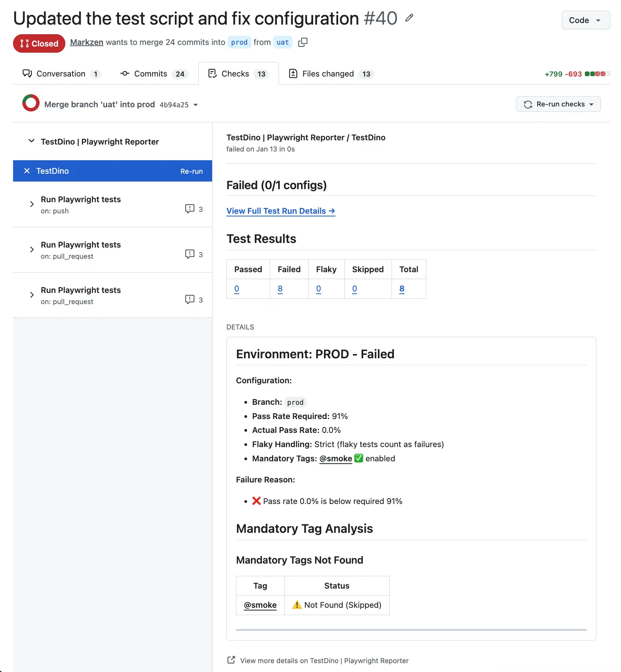The width and height of the screenshot is (621, 672).
Task: Click the @smoke link in Mandatory Tags line
Action: click(x=335, y=458)
